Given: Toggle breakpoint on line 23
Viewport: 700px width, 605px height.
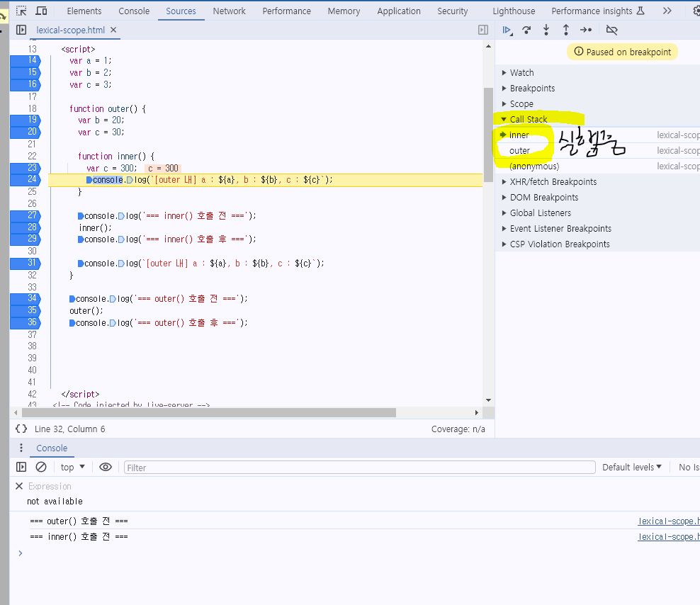Looking at the screenshot, I should click(x=26, y=168).
